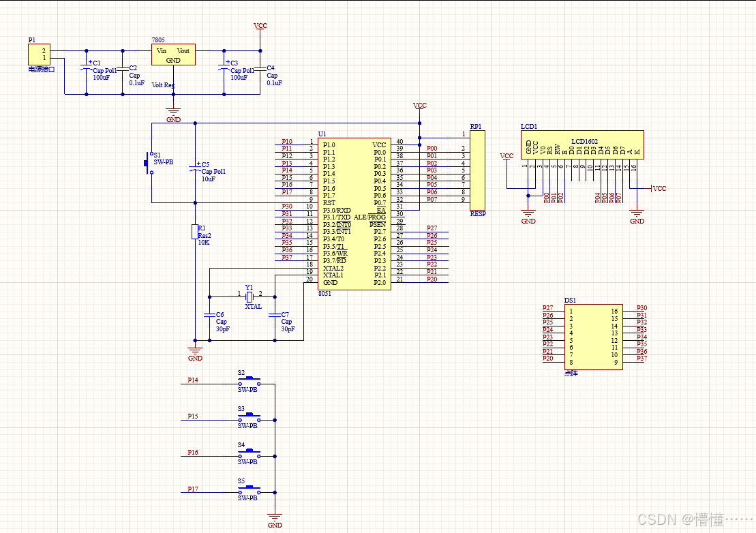Select the LCD1 designator text
The width and height of the screenshot is (756, 533).
pyautogui.click(x=528, y=126)
